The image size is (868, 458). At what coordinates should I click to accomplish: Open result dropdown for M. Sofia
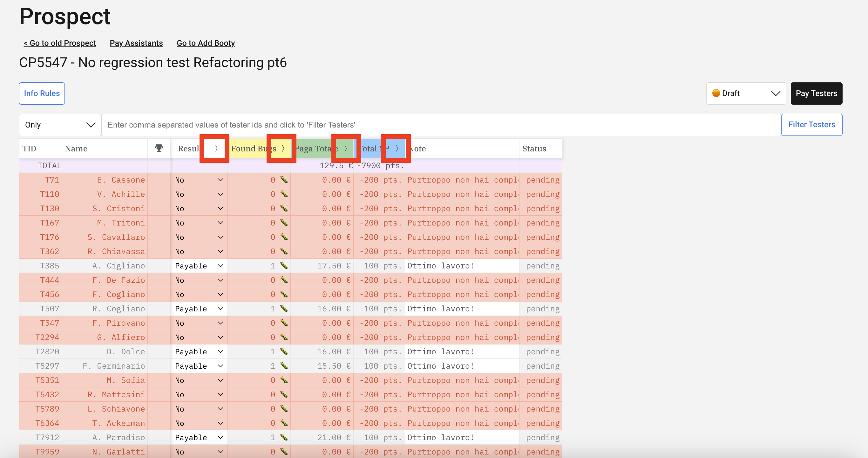click(x=199, y=380)
